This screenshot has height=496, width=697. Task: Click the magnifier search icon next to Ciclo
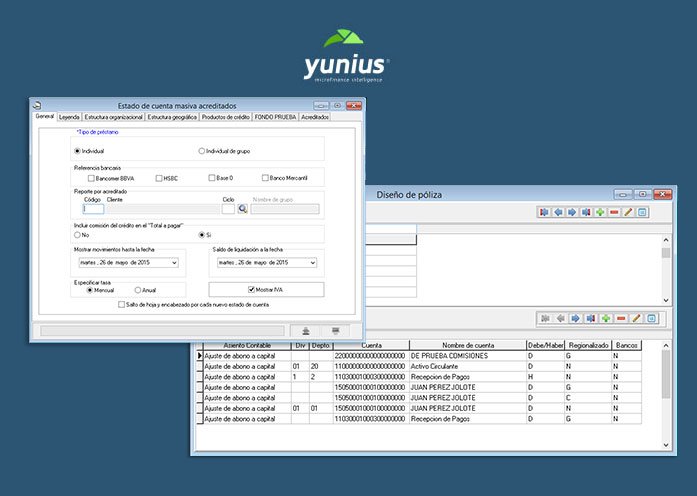point(242,209)
